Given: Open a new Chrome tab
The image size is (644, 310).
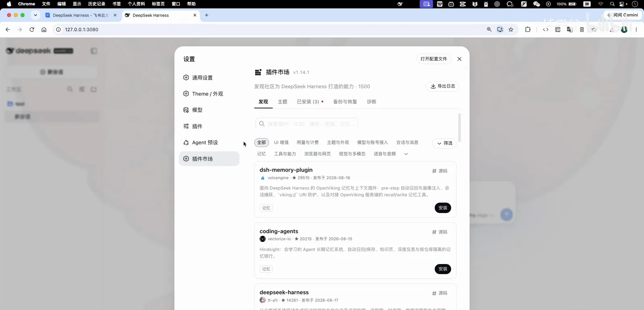Looking at the screenshot, I should 206,15.
